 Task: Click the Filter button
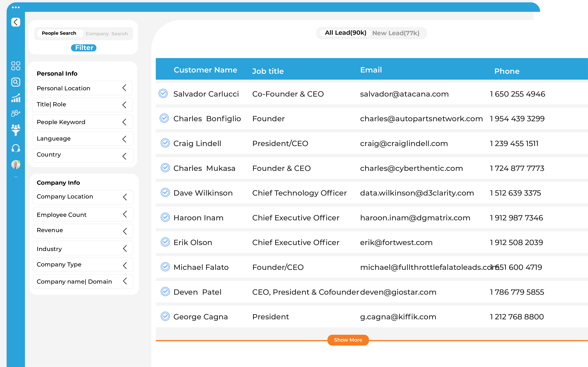tap(84, 48)
